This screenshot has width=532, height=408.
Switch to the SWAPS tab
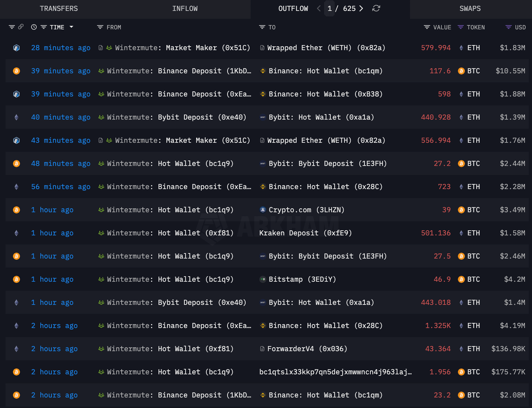coord(470,8)
